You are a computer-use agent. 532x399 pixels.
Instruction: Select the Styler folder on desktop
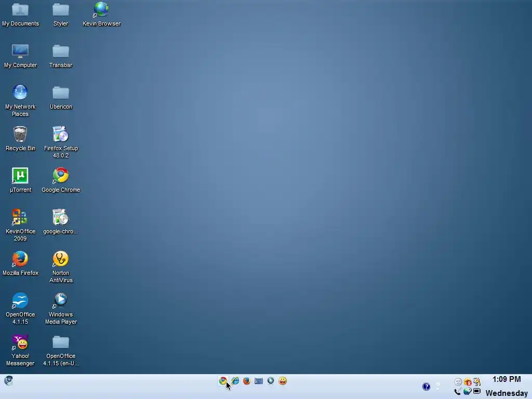(61, 14)
